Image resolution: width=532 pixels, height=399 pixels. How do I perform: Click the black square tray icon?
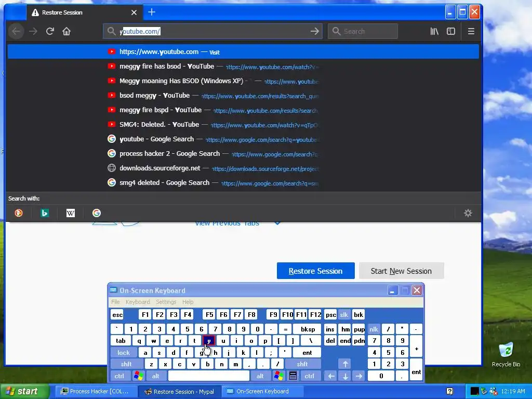474,391
